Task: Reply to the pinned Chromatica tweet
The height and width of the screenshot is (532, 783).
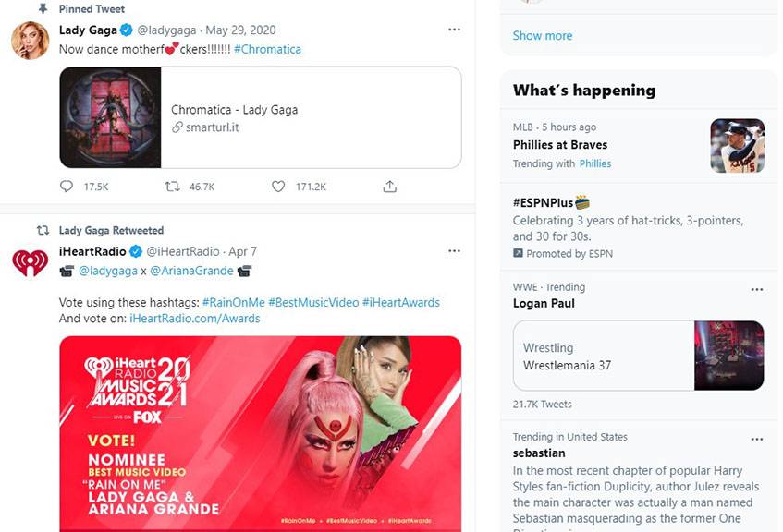Action: click(x=67, y=187)
